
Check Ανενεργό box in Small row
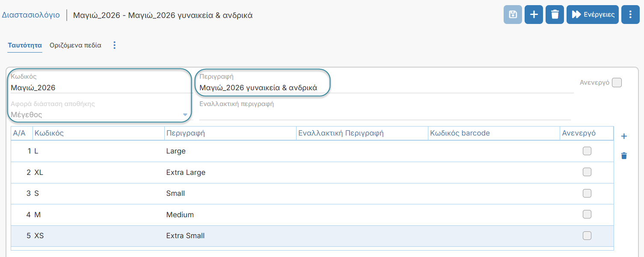587,193
